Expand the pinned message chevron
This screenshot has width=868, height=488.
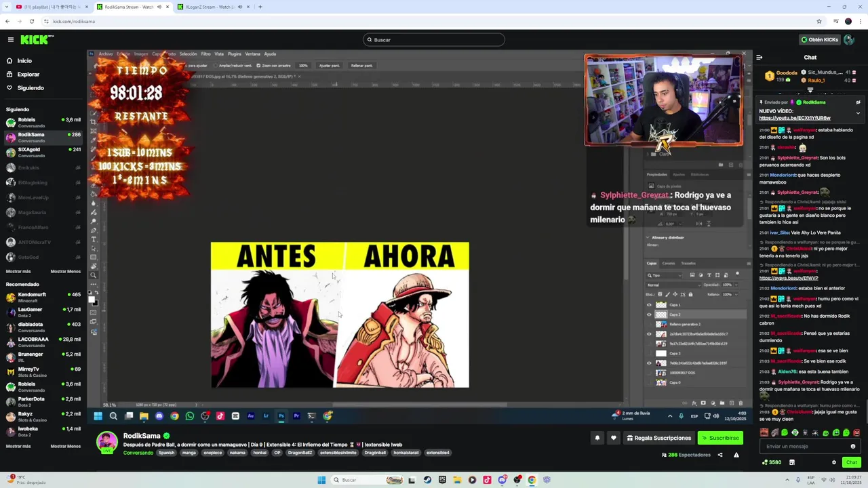pyautogui.click(x=858, y=113)
